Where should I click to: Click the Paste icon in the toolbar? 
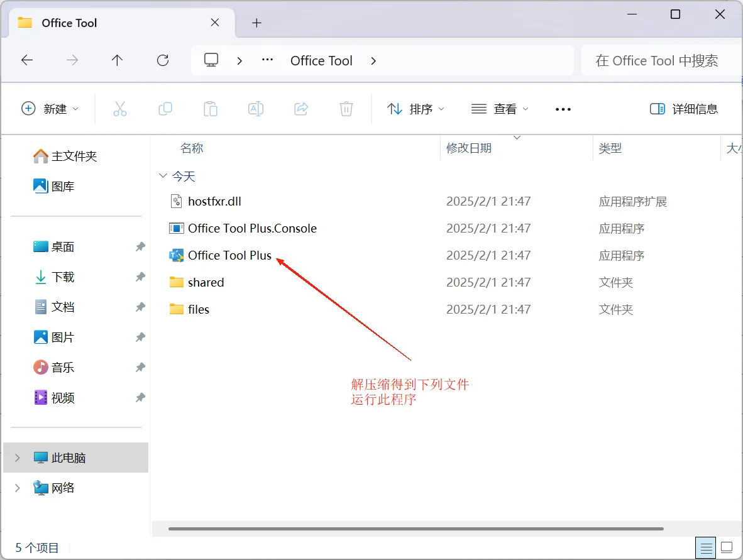click(x=211, y=108)
